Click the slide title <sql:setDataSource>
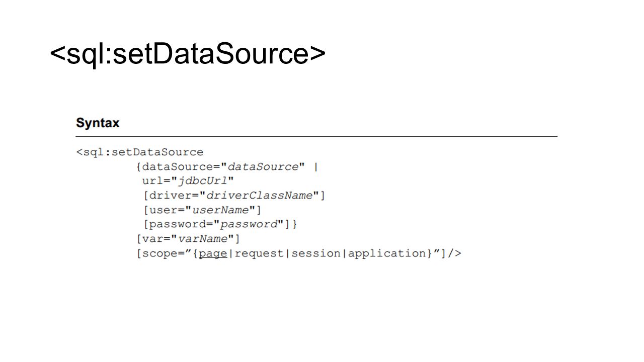This screenshot has height=362, width=644. [x=187, y=54]
